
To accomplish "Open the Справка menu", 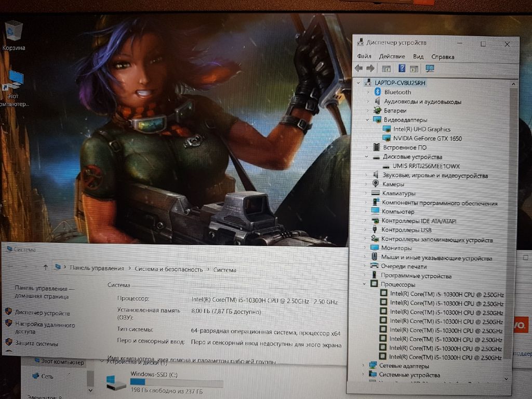I will point(443,57).
